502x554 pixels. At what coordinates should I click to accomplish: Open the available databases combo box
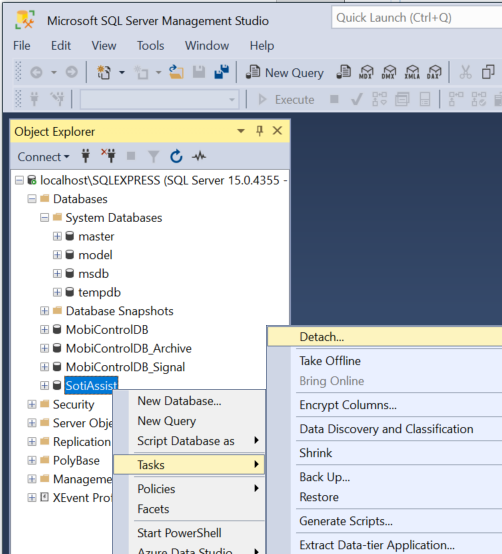[159, 100]
